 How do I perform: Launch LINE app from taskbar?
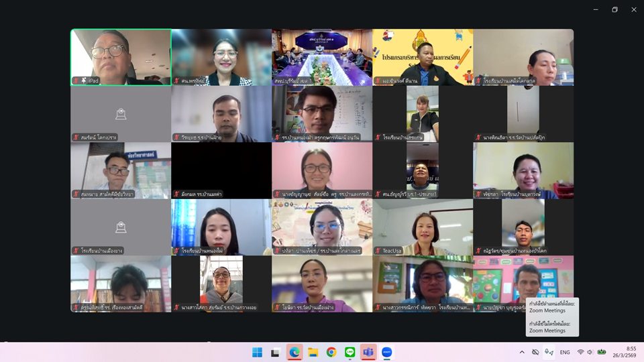pos(350,352)
